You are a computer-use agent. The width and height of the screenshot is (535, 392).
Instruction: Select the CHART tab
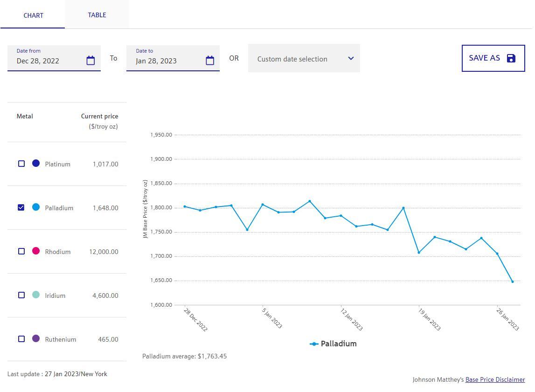click(33, 15)
